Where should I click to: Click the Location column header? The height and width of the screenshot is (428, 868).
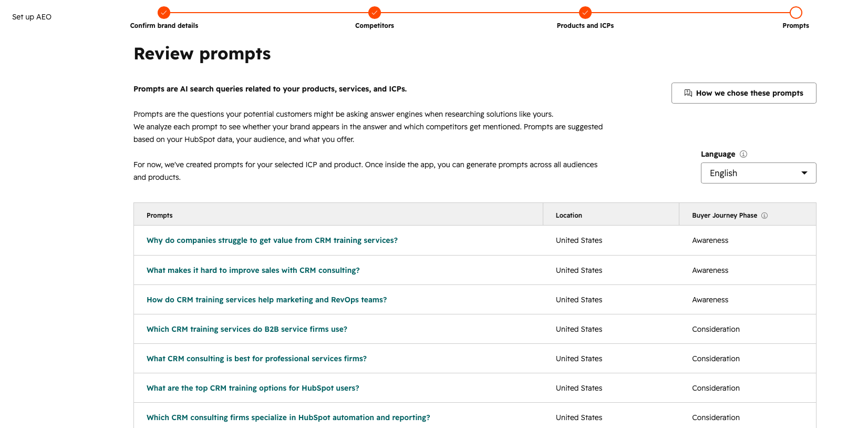(x=611, y=215)
